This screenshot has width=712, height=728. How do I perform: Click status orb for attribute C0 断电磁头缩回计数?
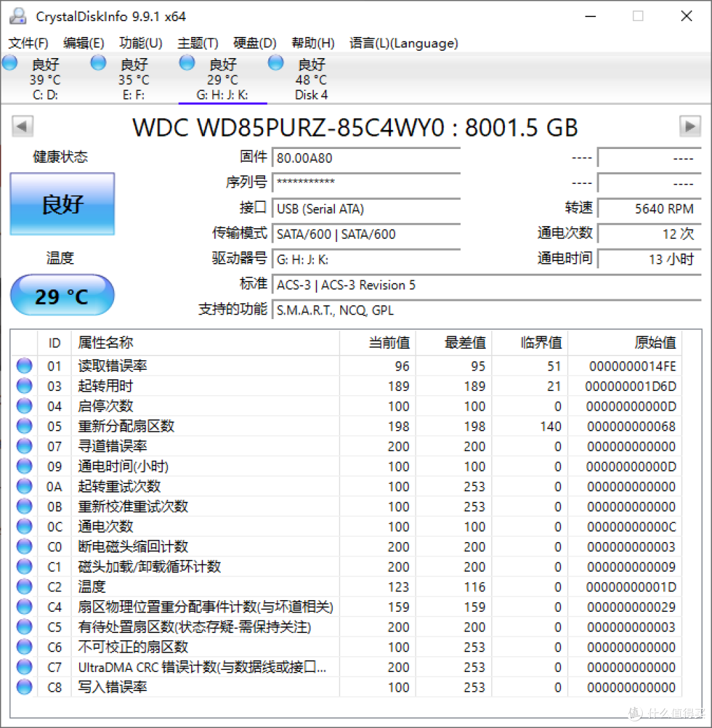[24, 547]
